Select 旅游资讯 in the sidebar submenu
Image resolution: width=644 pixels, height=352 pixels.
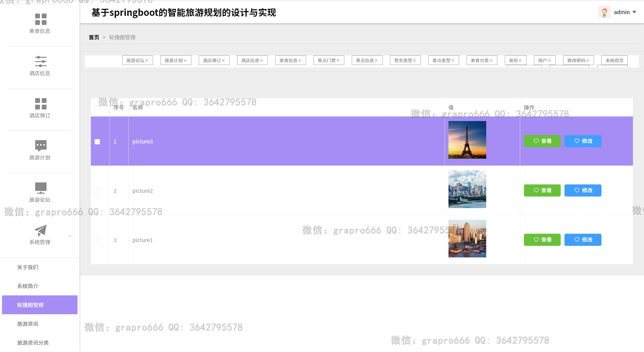[x=28, y=324]
